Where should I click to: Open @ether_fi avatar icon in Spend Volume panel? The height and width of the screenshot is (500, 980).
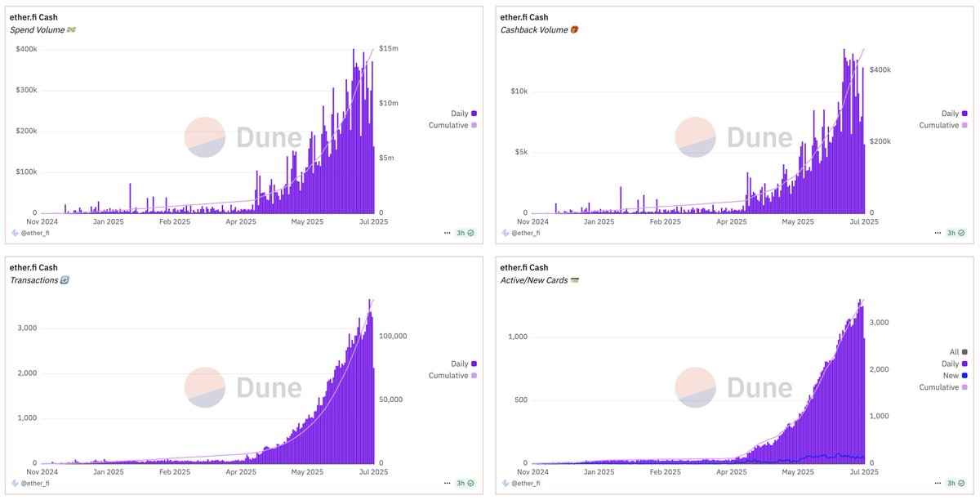tap(14, 233)
